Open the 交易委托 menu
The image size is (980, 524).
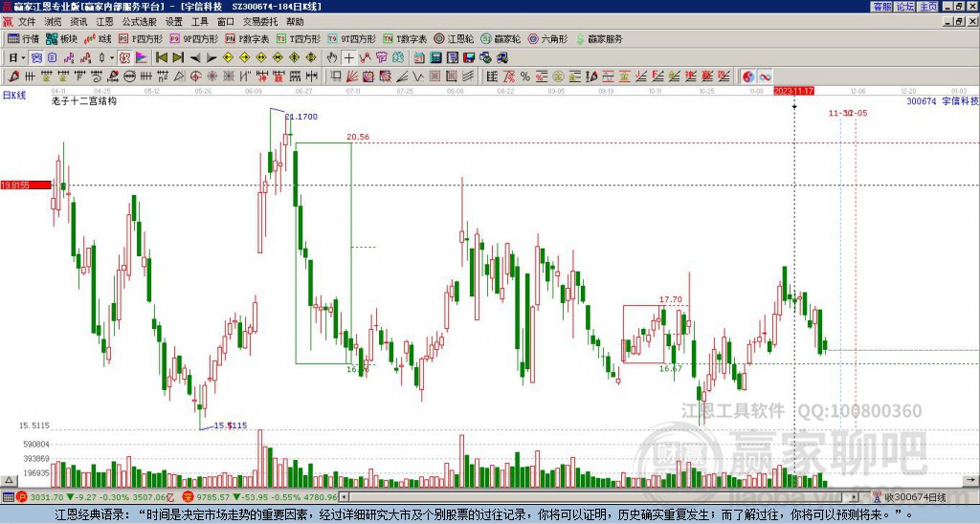pyautogui.click(x=260, y=22)
